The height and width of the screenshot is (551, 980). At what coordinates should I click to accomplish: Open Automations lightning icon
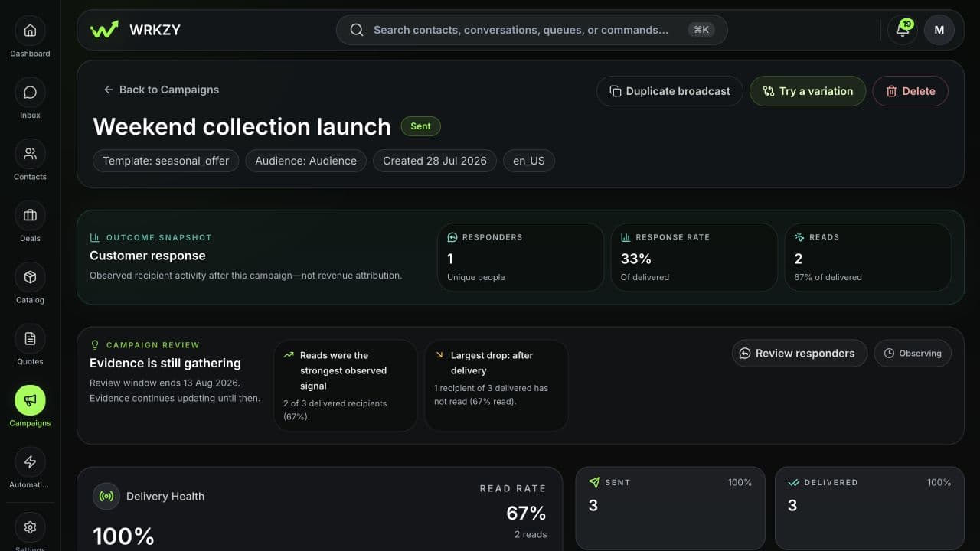(x=30, y=462)
